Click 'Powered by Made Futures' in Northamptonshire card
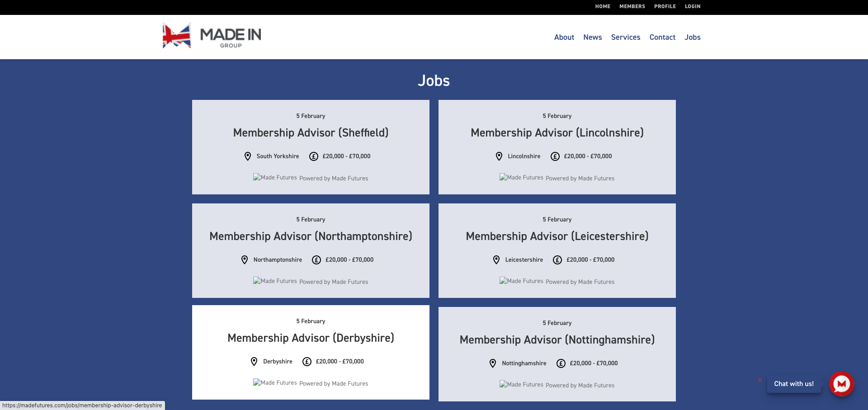Image resolution: width=868 pixels, height=410 pixels. [x=334, y=282]
